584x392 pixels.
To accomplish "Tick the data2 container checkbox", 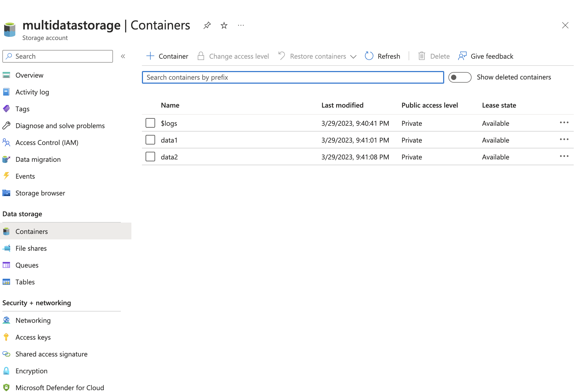I will click(150, 157).
